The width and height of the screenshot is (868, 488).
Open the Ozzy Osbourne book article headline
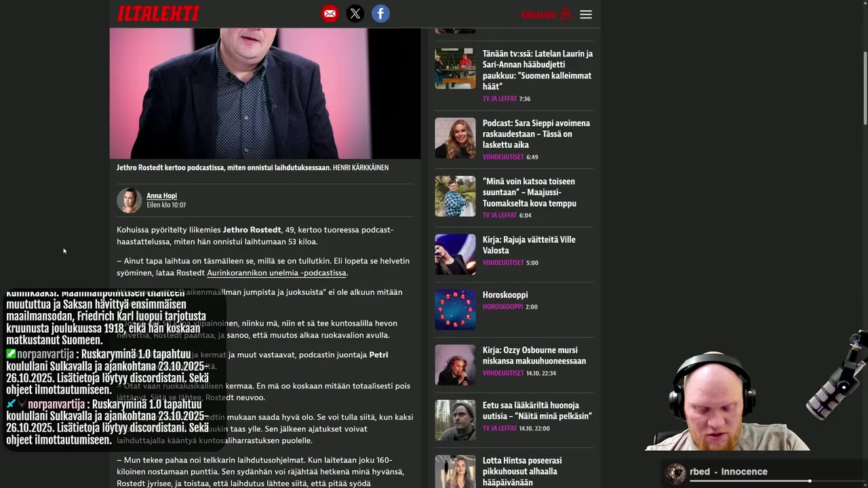[x=534, y=355]
